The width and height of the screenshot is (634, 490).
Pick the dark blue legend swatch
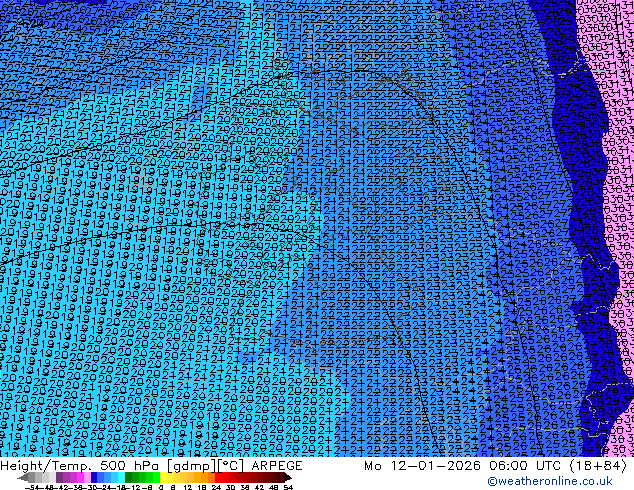94,477
